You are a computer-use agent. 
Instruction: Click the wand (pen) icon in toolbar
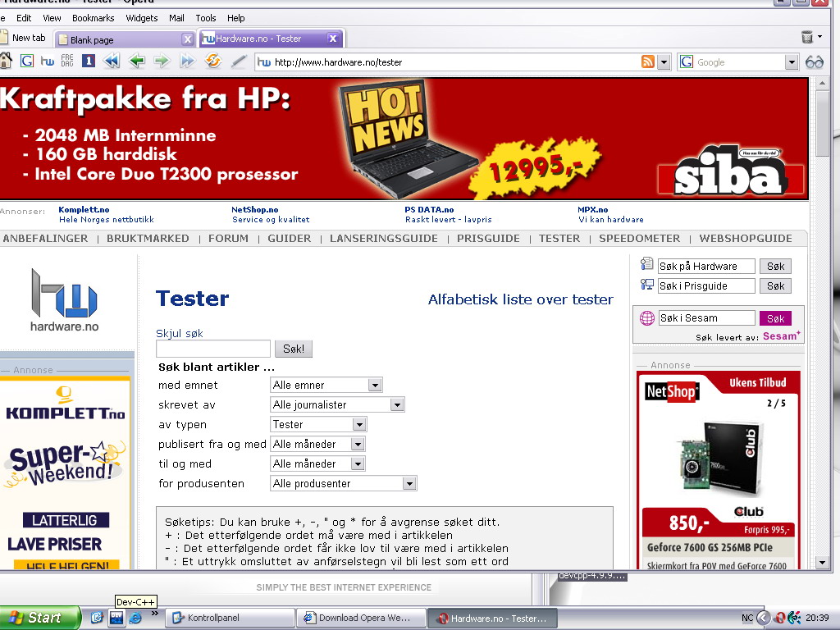point(239,62)
